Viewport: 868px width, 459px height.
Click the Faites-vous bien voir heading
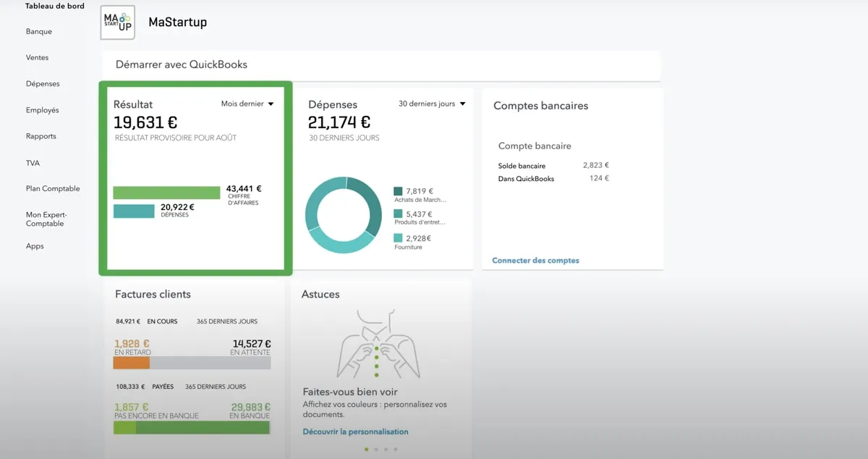(350, 392)
